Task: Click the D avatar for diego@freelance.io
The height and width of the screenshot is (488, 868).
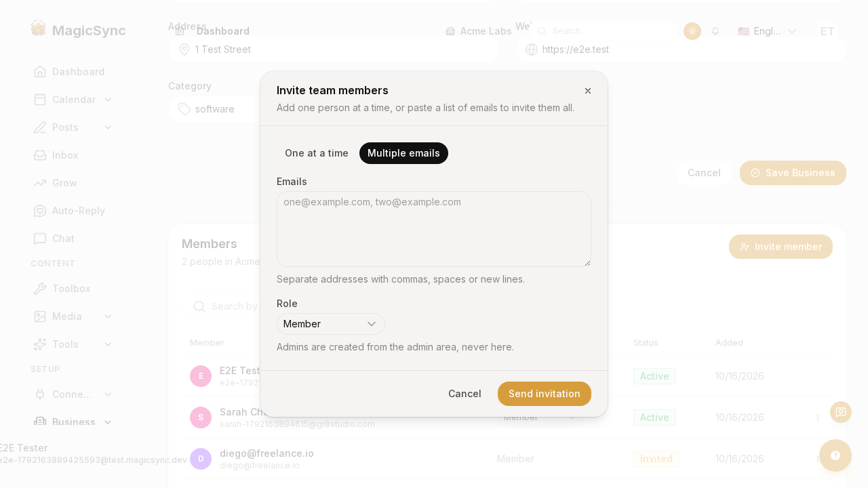Action: pos(201,459)
